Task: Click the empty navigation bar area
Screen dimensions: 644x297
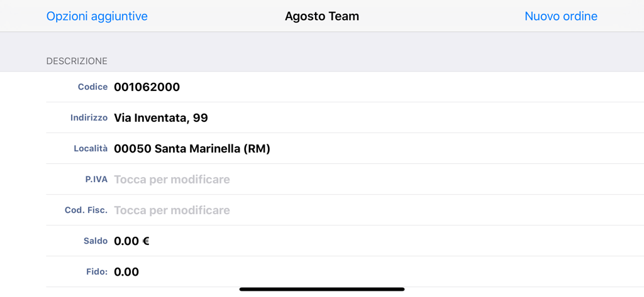Action: [x=440, y=16]
